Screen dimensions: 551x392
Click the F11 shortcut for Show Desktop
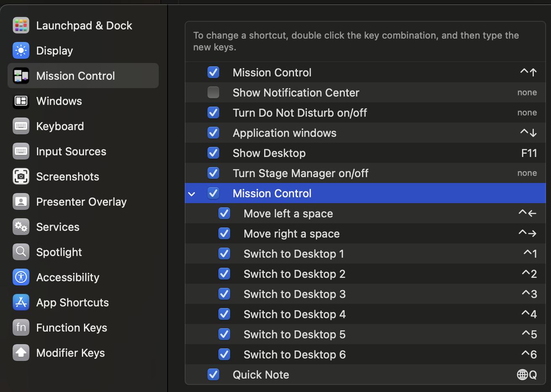tap(529, 153)
